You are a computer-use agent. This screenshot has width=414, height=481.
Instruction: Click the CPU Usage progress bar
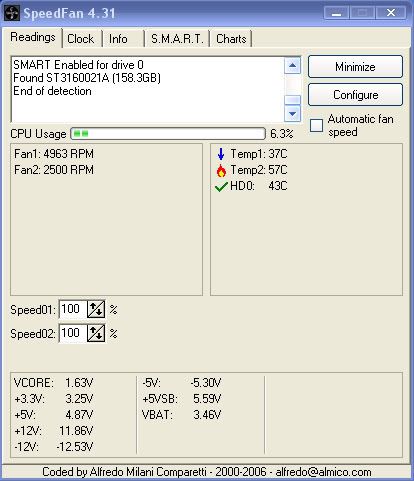coord(168,134)
